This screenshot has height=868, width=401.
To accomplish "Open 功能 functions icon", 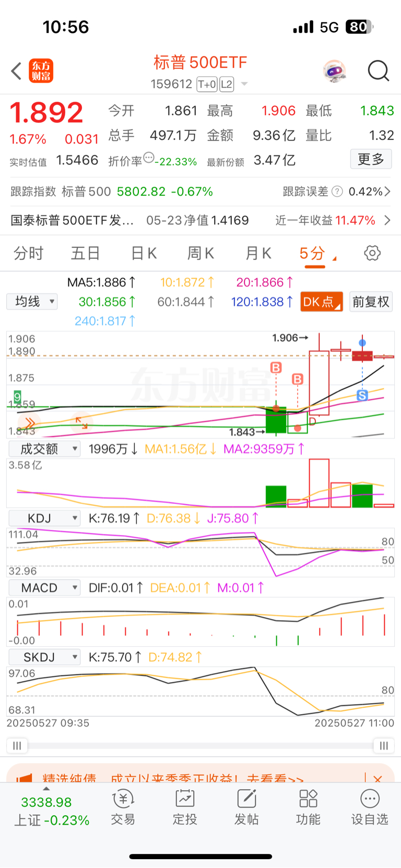I will [308, 807].
